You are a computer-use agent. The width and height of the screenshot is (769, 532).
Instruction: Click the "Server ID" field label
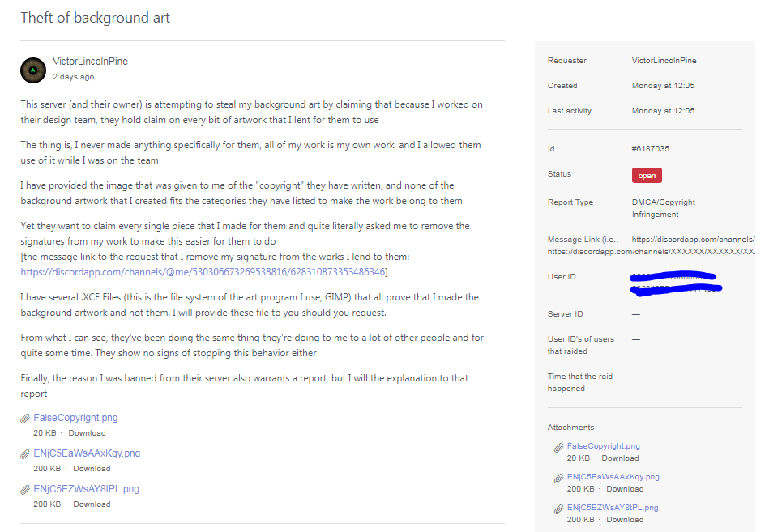(566, 314)
